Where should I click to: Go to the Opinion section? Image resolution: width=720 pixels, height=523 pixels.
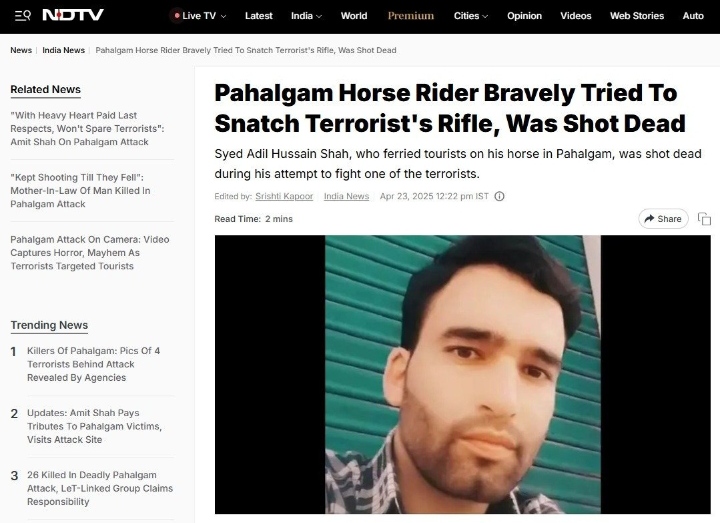(x=524, y=16)
